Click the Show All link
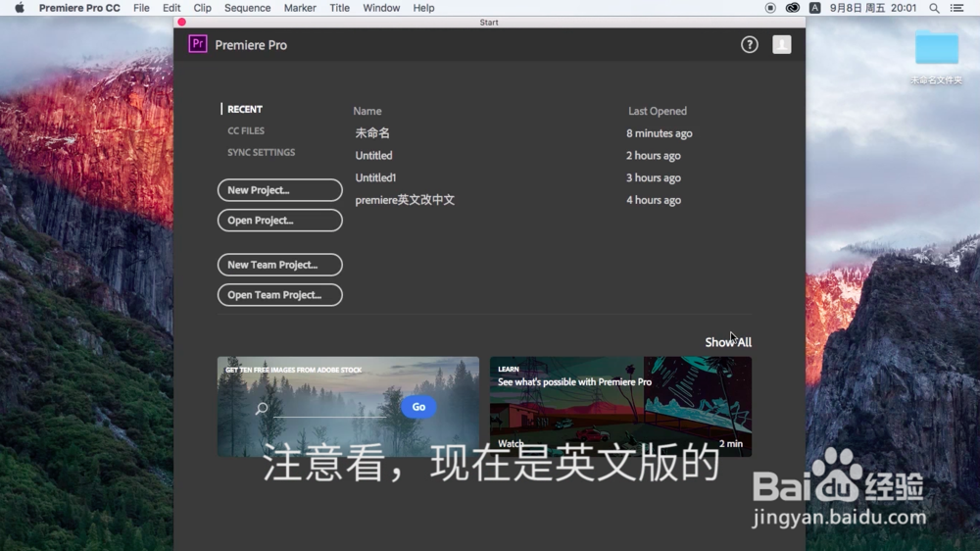 [728, 342]
